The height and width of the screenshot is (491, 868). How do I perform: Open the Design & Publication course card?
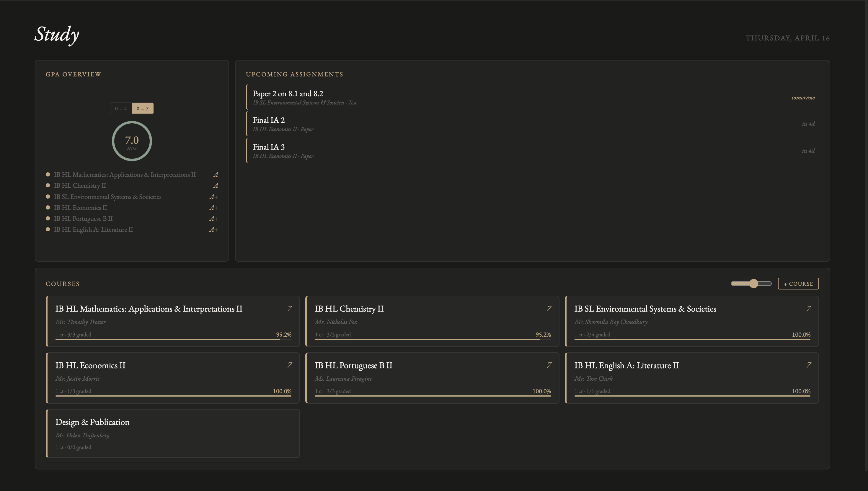(173, 434)
